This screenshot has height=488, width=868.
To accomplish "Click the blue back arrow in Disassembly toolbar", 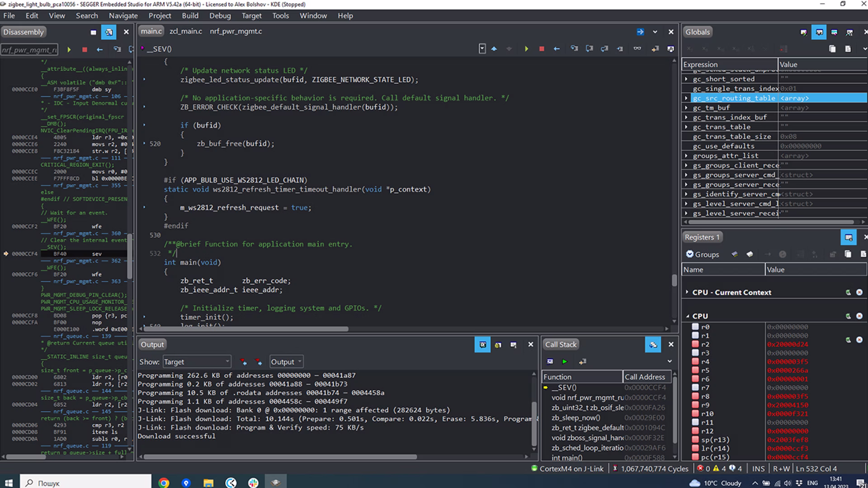I will pos(100,50).
